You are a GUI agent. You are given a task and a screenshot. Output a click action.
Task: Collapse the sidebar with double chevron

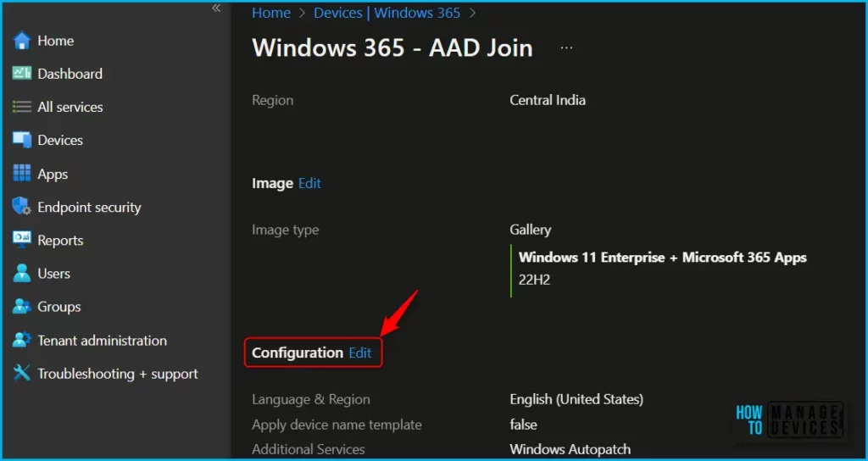(216, 8)
